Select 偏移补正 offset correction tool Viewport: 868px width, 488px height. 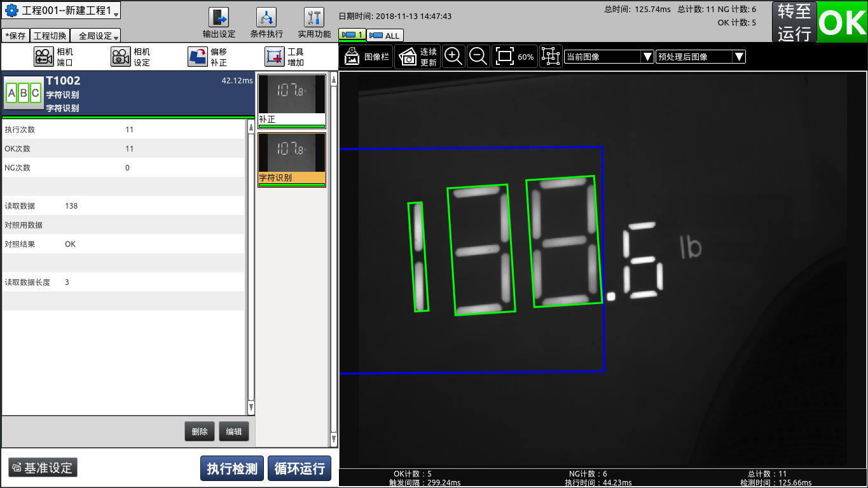pos(208,57)
